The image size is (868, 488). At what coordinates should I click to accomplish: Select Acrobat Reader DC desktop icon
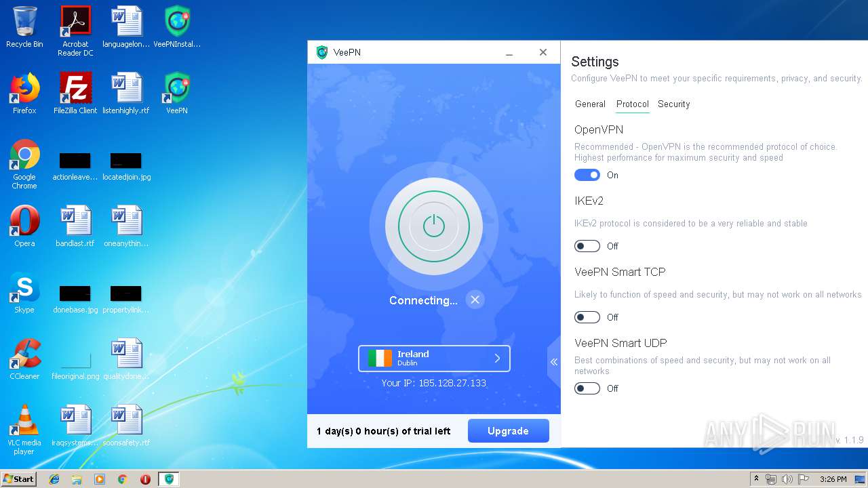(x=75, y=31)
